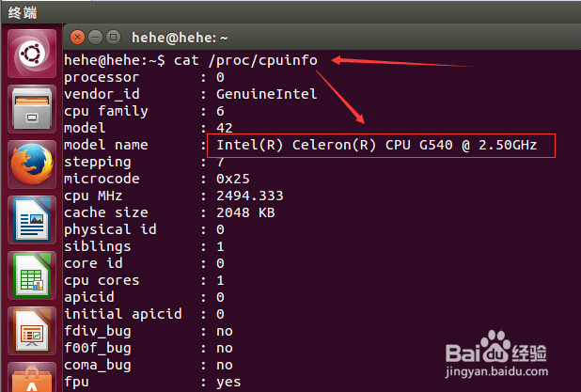The image size is (581, 392).
Task: Click the 'core id' label
Action: pyautogui.click(x=93, y=263)
